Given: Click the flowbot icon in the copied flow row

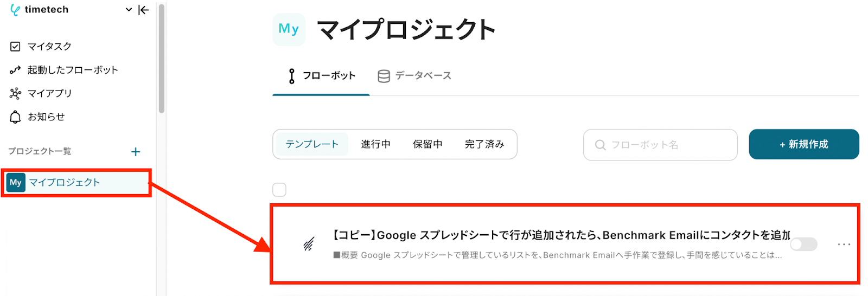Looking at the screenshot, I should [x=309, y=244].
